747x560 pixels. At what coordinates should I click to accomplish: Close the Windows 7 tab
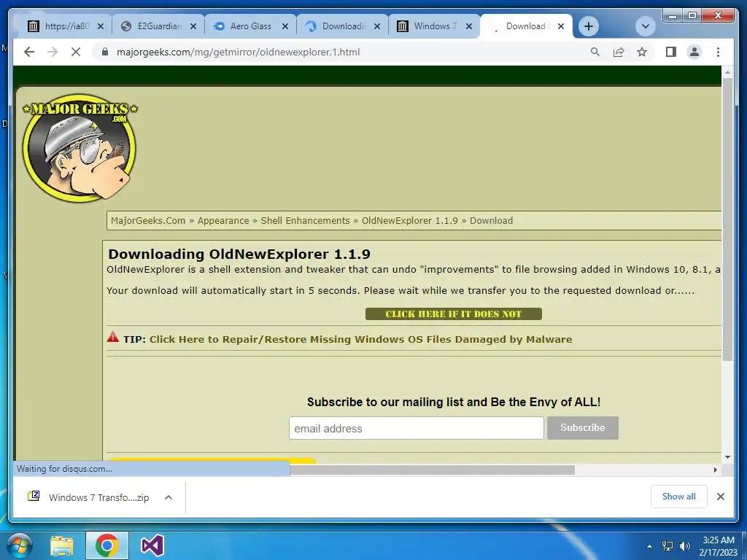(x=469, y=26)
